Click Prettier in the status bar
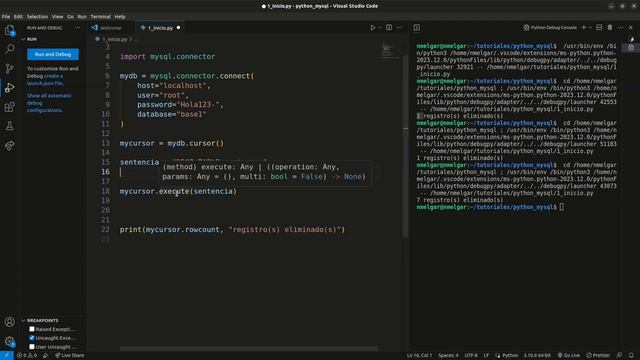Screen dimensions: 640x360 click(x=598, y=356)
